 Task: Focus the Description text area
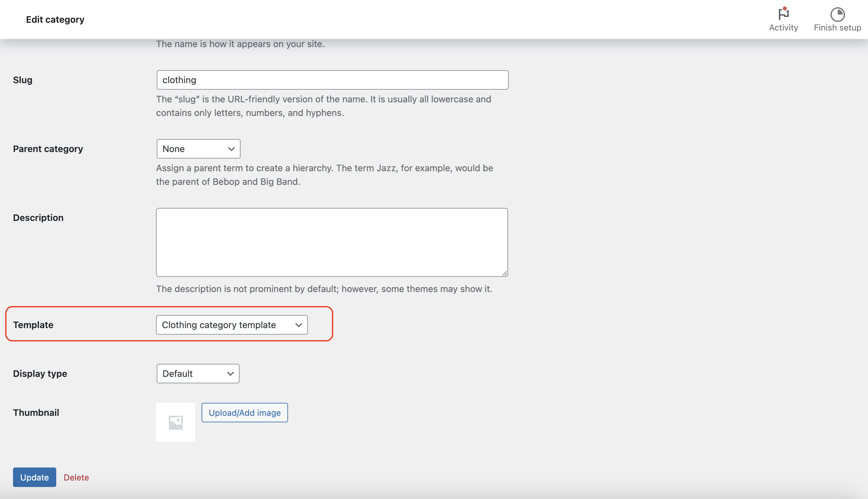click(x=332, y=242)
